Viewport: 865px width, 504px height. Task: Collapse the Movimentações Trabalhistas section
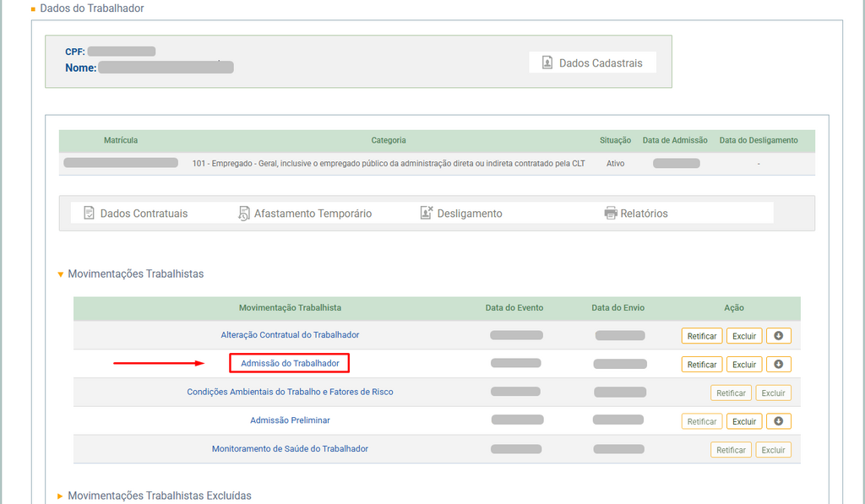click(60, 274)
